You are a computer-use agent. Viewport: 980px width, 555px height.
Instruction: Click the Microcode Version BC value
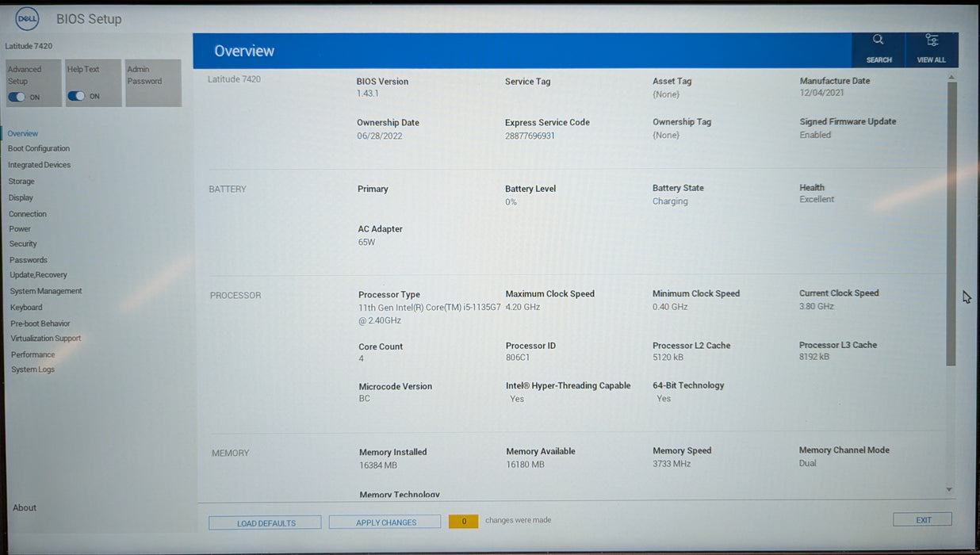pos(365,399)
